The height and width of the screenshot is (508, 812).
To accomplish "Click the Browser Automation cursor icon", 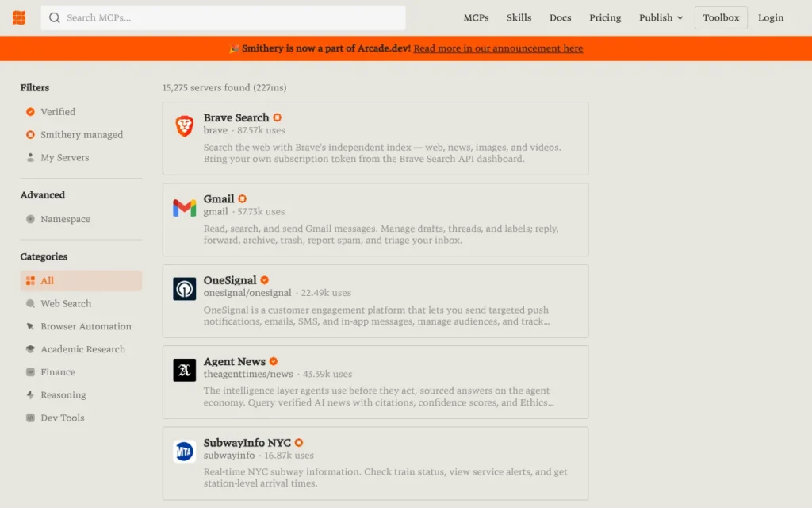I will tap(31, 326).
